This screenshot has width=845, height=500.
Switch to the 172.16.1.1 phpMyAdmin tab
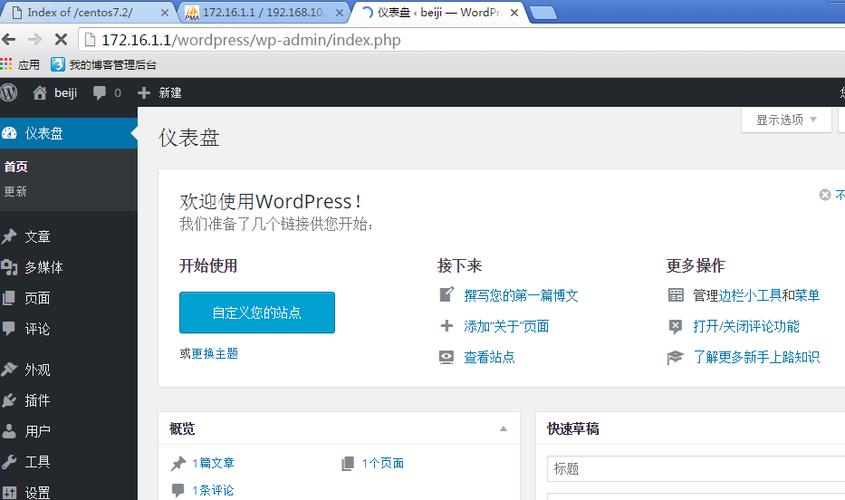click(263, 12)
